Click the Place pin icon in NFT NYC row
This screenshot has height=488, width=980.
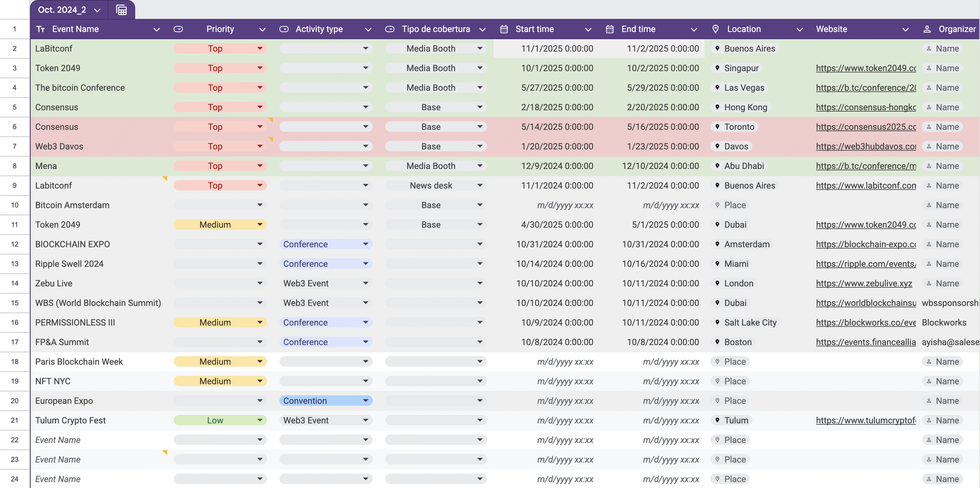pos(717,381)
